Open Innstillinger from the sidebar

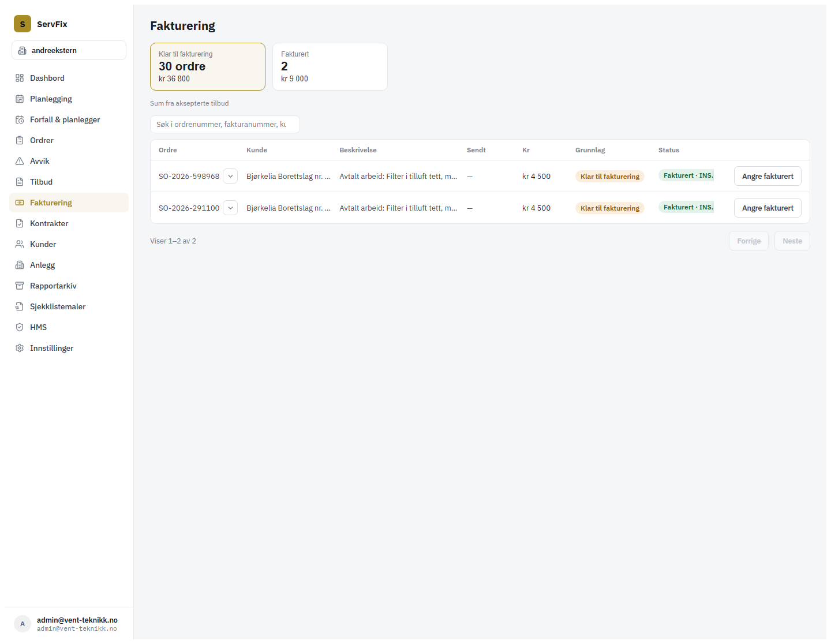69,348
